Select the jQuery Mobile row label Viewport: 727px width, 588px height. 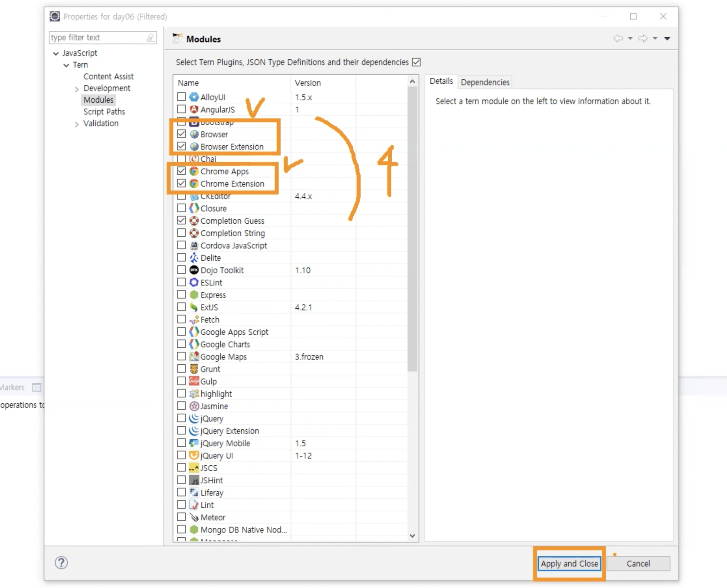coord(225,443)
